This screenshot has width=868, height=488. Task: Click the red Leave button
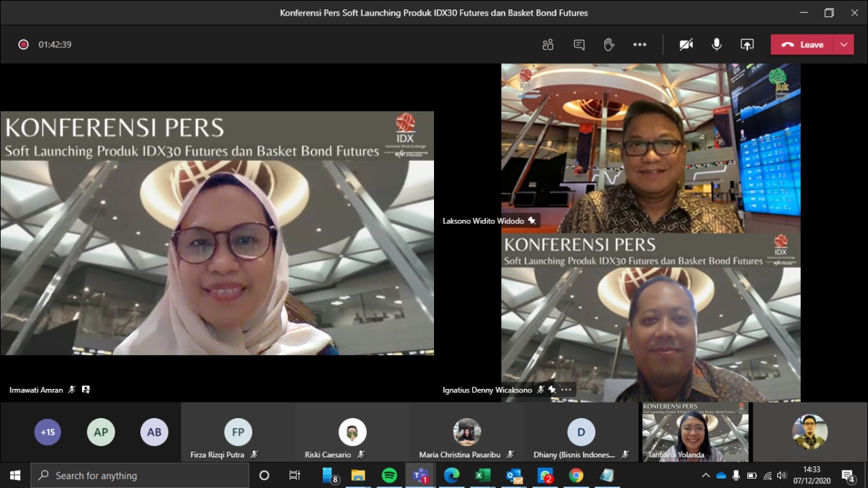click(802, 45)
